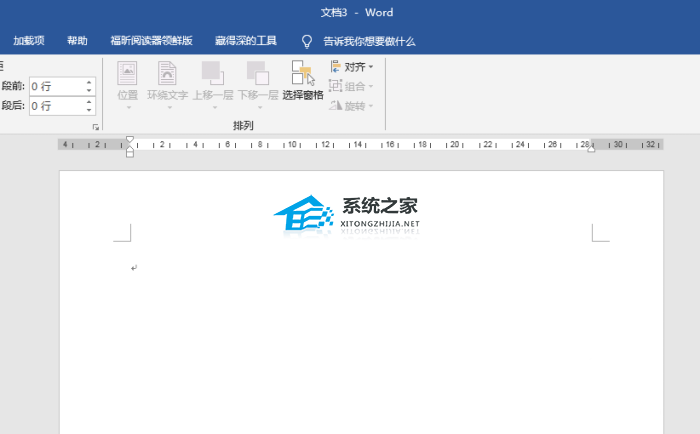Increase the spacing before (段前) value
The image size is (700, 434).
click(89, 81)
